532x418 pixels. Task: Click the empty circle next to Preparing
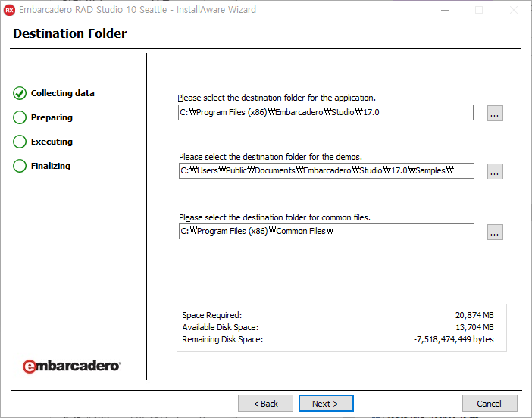(x=20, y=117)
